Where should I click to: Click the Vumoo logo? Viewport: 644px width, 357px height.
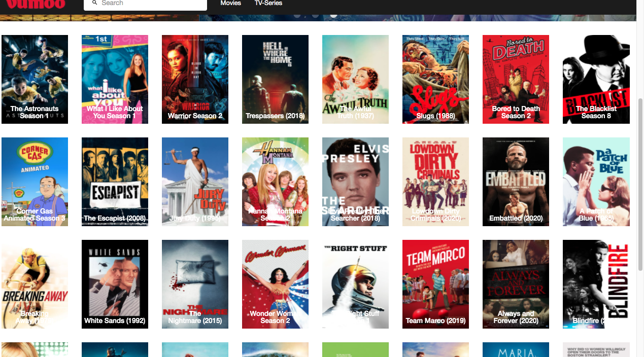click(36, 4)
